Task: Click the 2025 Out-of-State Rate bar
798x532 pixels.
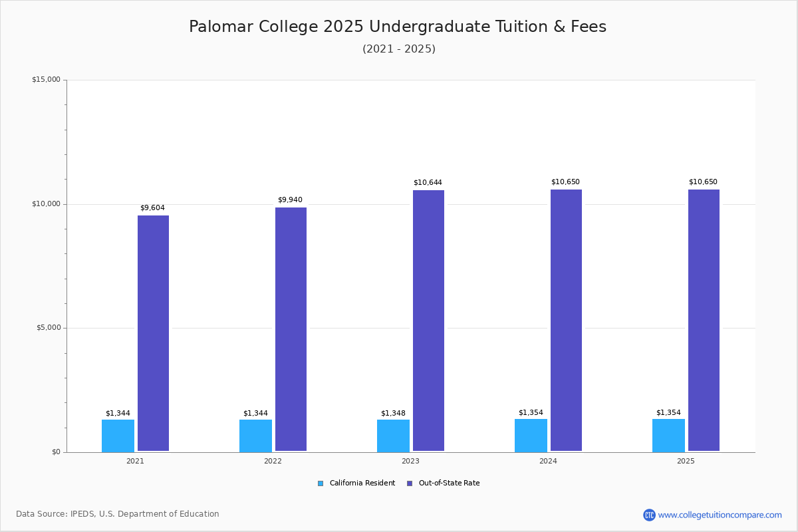Action: [704, 320]
